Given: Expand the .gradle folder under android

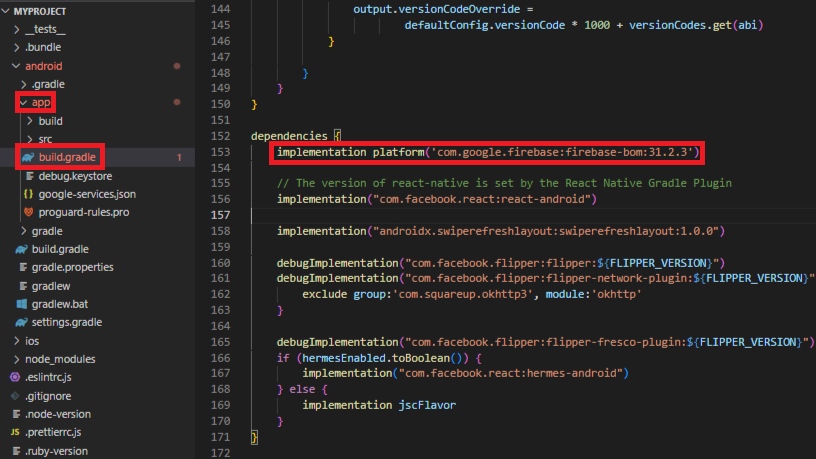Looking at the screenshot, I should click(x=23, y=84).
